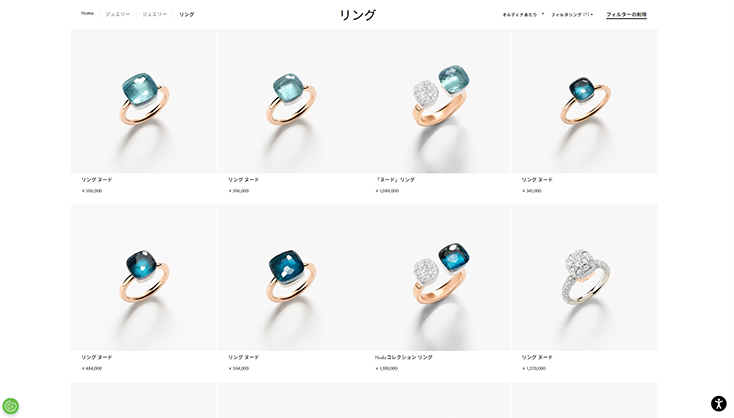Click the underlined clear filters link
734x418 pixels.
pyautogui.click(x=626, y=15)
